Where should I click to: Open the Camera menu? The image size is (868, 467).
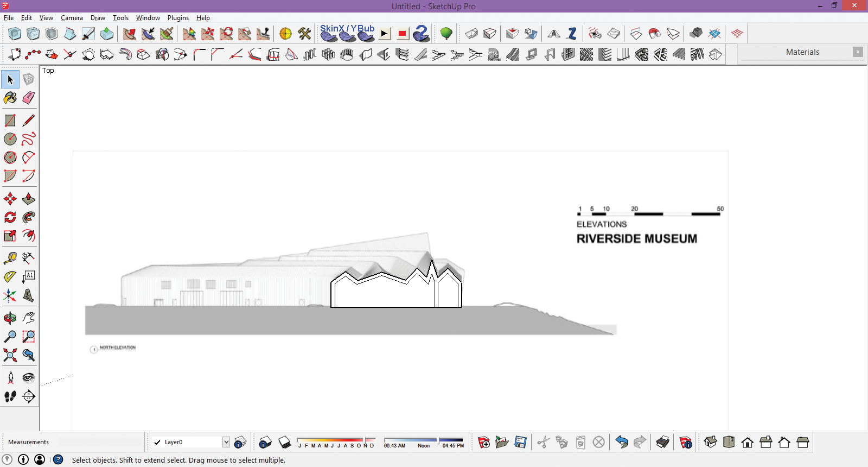point(72,18)
